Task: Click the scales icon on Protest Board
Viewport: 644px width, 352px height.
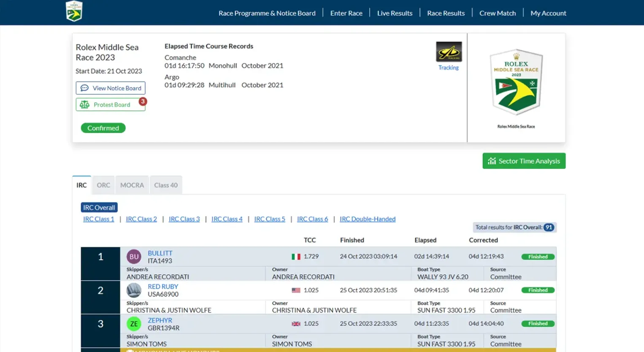Action: (84, 104)
